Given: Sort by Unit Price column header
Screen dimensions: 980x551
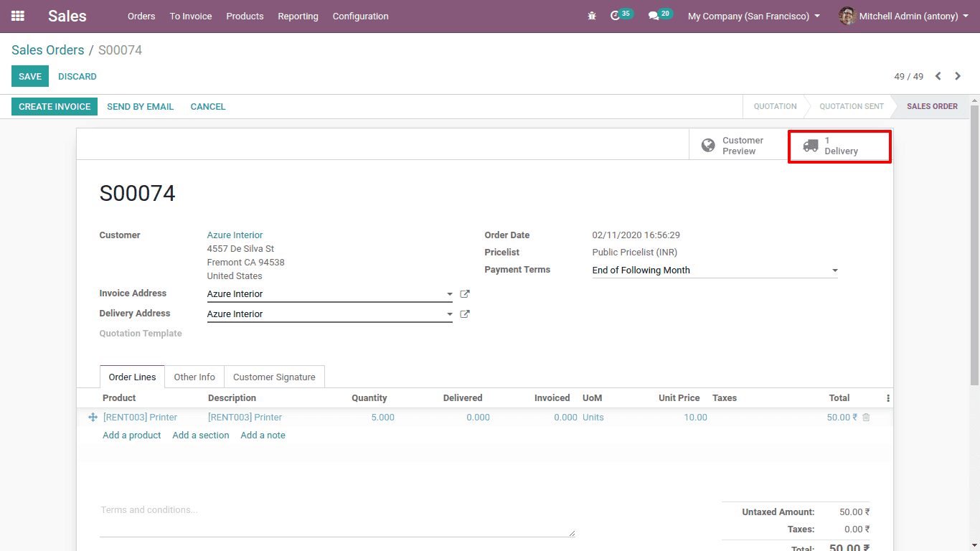Looking at the screenshot, I should [679, 398].
